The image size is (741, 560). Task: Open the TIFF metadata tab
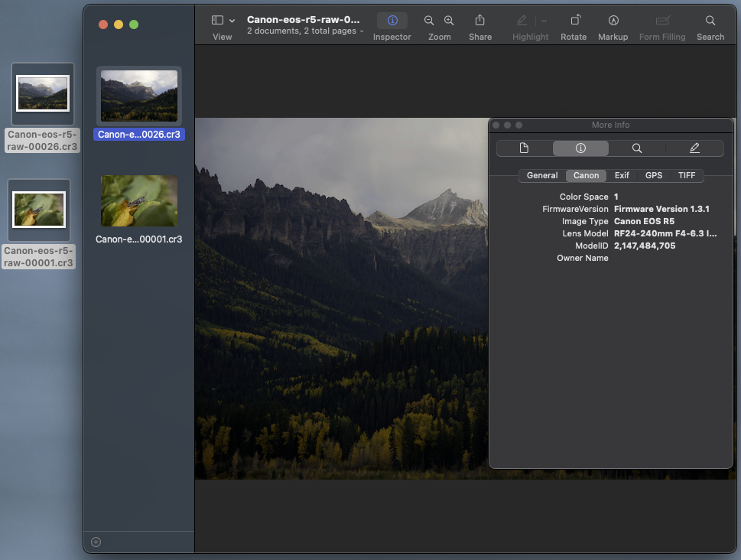pos(687,175)
